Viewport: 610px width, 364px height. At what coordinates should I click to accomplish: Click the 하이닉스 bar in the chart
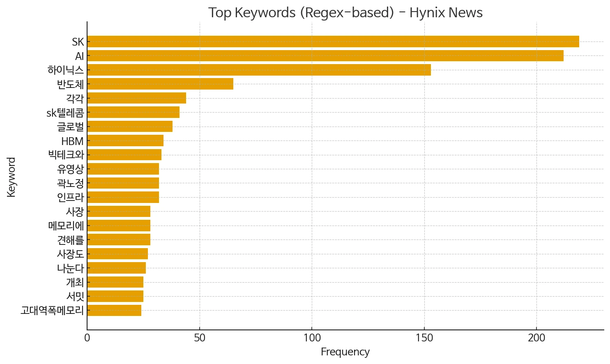pyautogui.click(x=259, y=70)
